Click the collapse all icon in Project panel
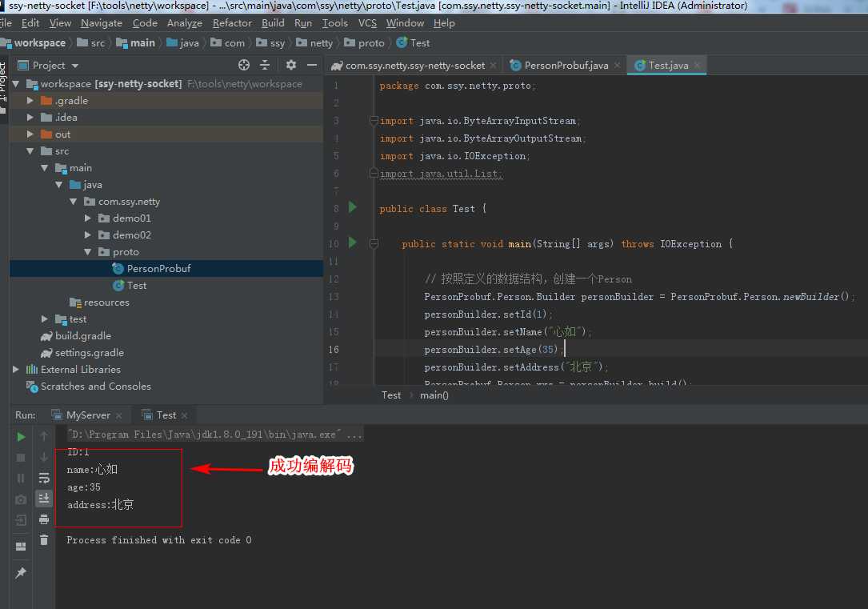The height and width of the screenshot is (609, 868). [x=265, y=66]
